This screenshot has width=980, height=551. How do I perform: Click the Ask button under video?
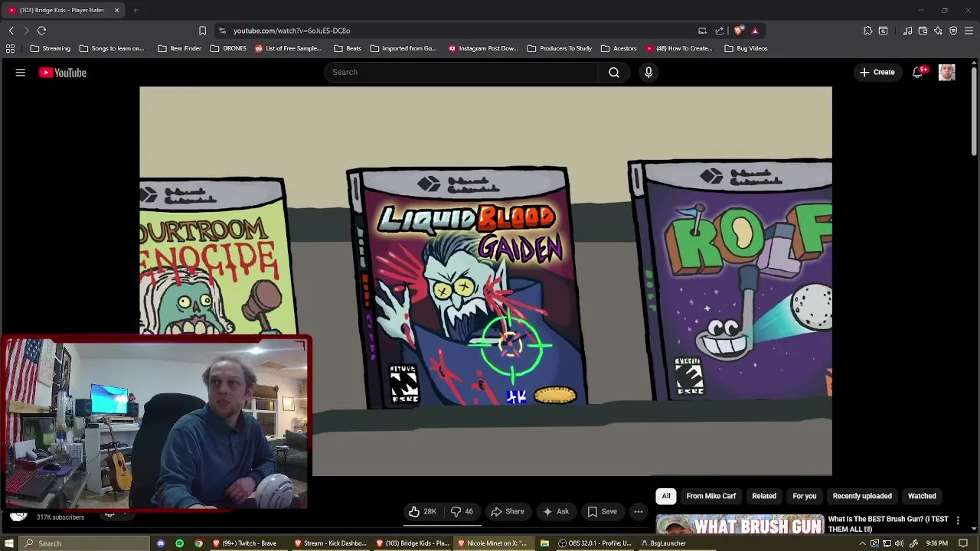[x=556, y=511]
